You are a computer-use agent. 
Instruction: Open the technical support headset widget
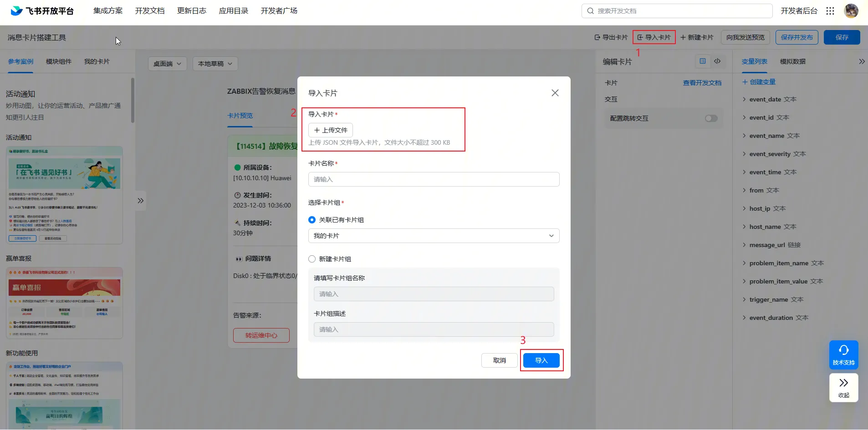pos(843,354)
